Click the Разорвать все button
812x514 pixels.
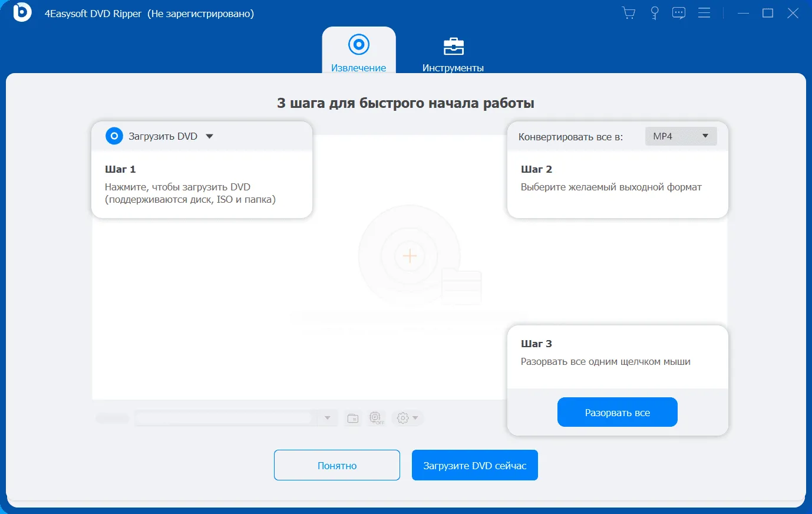617,413
